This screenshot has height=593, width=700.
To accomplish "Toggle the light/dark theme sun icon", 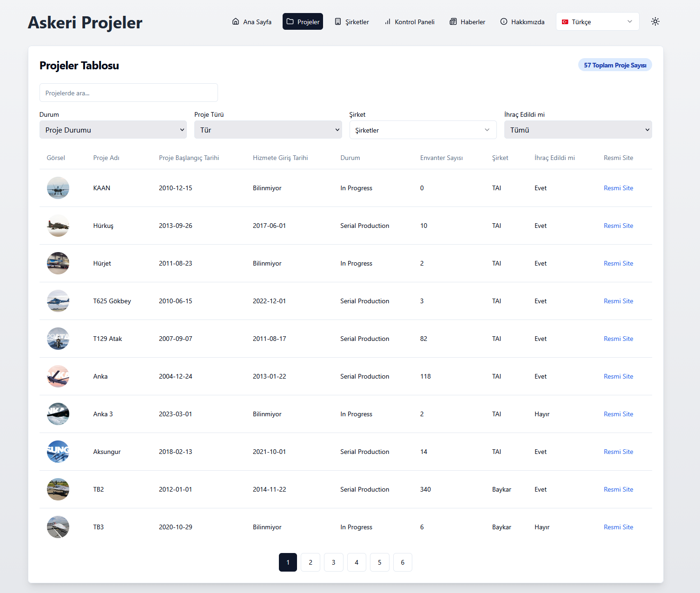I will (655, 21).
